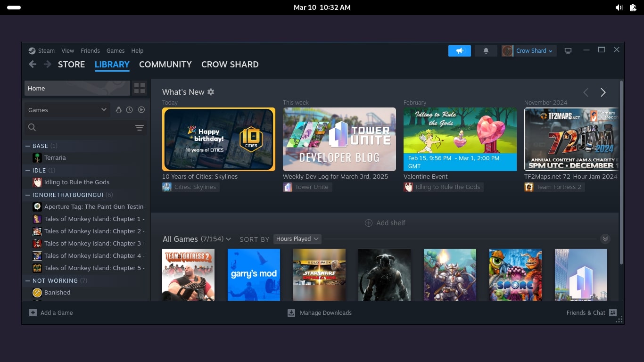Toggle the Linux penguin compatibility filter

tap(119, 110)
